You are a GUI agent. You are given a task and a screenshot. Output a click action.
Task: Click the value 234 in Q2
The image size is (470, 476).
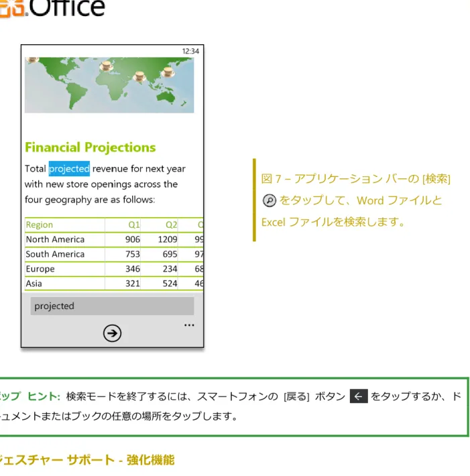170,269
